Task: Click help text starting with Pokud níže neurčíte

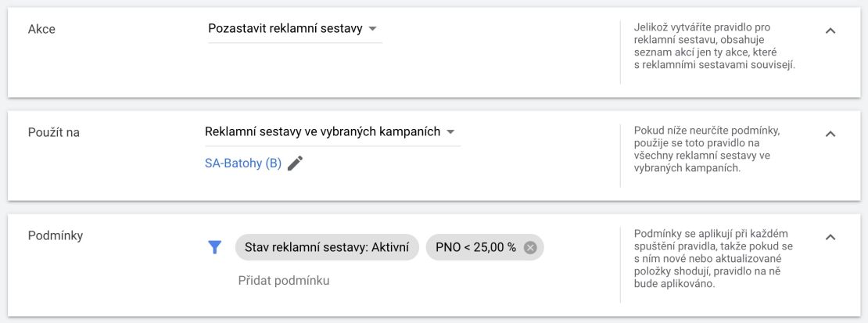Action: coord(710,149)
